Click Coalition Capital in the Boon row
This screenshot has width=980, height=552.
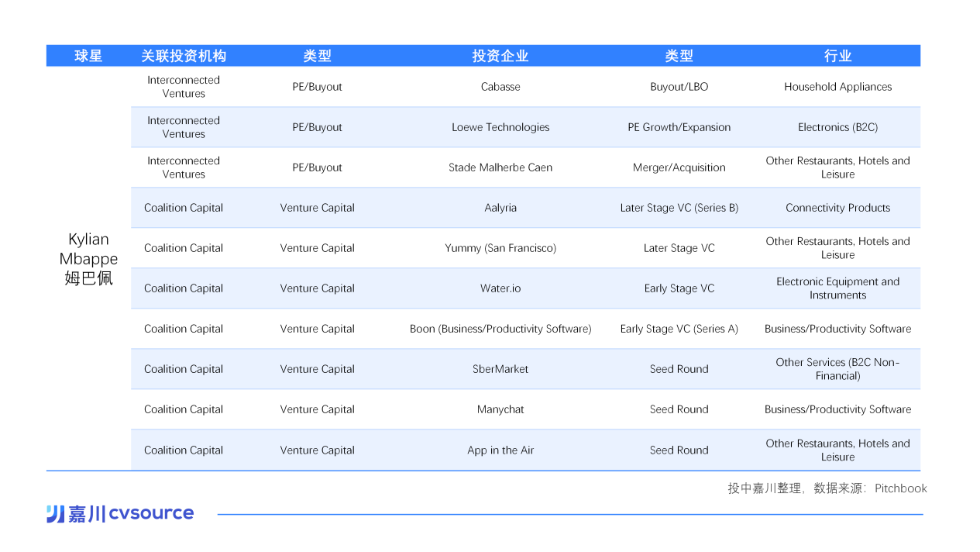point(184,329)
